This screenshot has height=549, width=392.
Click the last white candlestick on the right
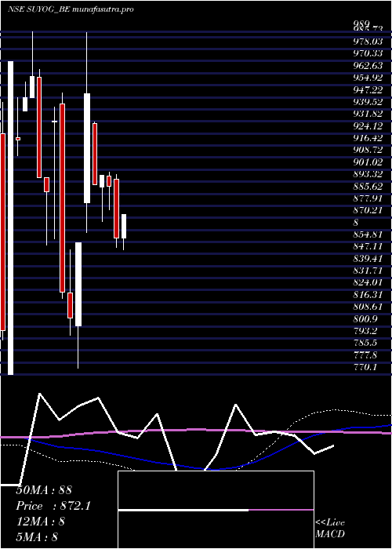tap(124, 226)
